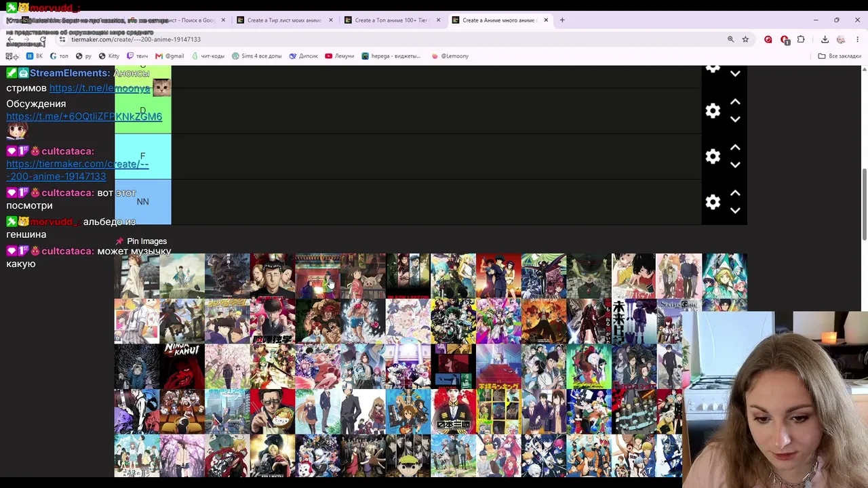Open the ВК bookmark
868x488 pixels.
[x=35, y=56]
